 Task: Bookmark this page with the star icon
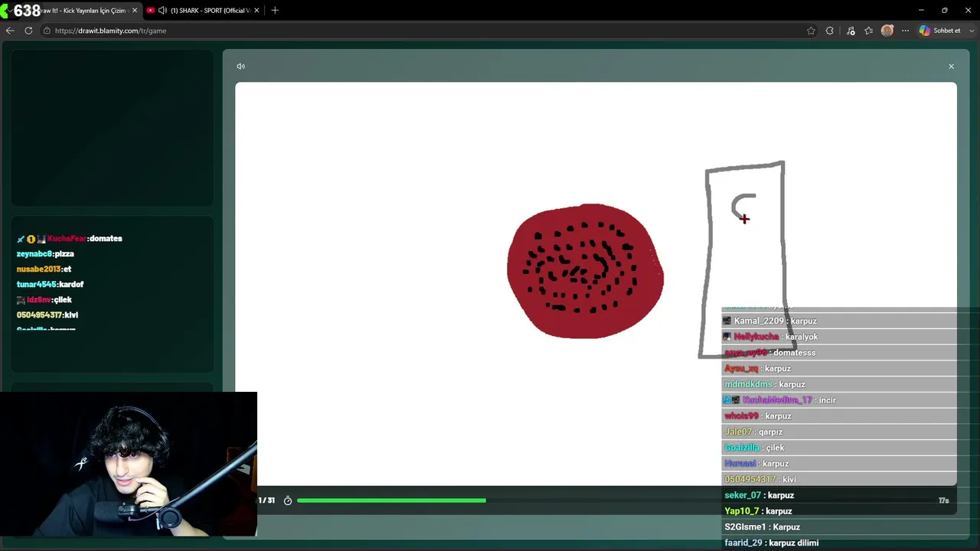811,31
